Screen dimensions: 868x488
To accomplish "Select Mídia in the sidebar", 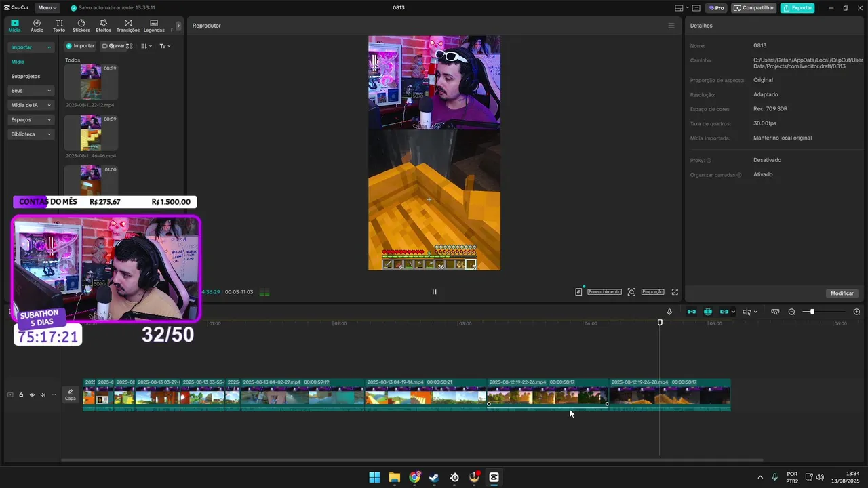I will click(x=18, y=62).
